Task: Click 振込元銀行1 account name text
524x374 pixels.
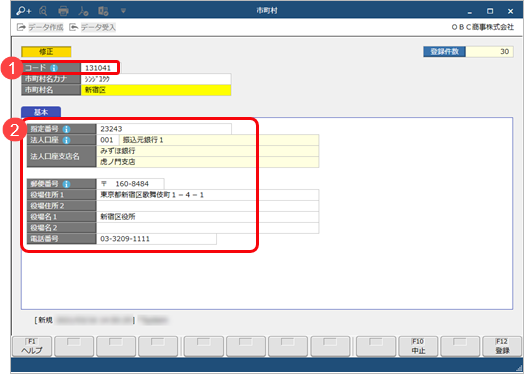Action: tap(143, 140)
